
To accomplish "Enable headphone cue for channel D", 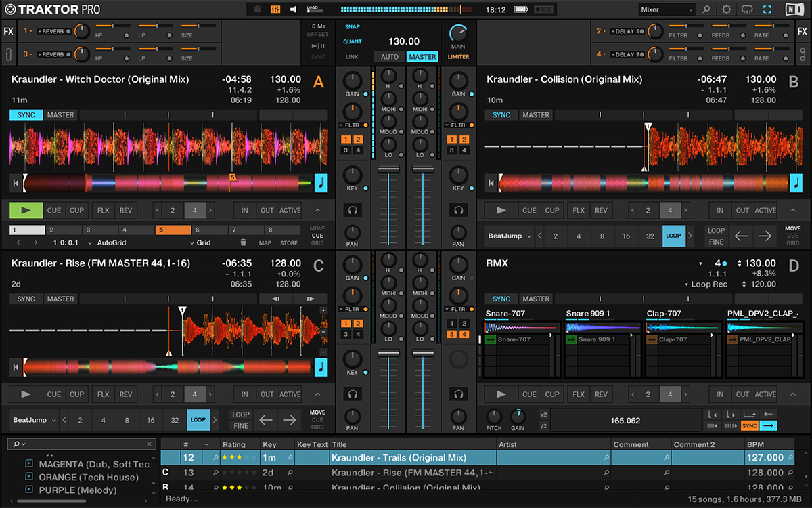I will (459, 394).
